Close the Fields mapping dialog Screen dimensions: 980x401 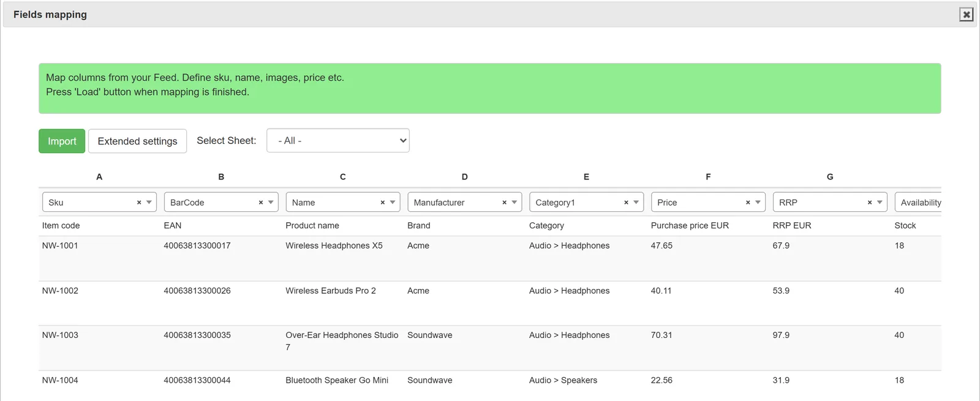point(966,15)
